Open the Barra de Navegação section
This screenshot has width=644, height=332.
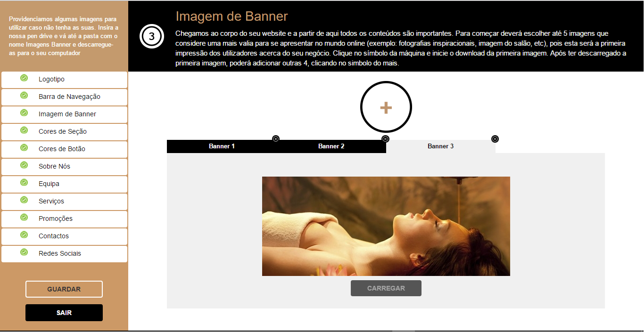point(65,97)
